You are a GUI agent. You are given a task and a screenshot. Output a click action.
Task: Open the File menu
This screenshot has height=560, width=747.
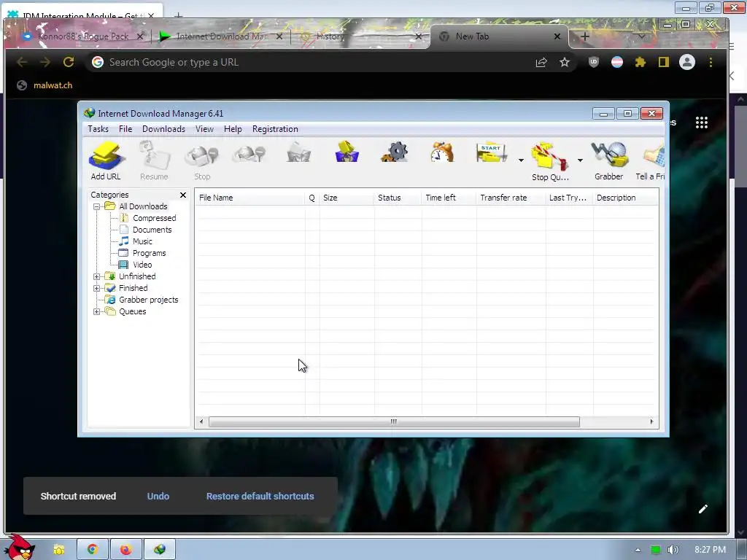(x=125, y=129)
